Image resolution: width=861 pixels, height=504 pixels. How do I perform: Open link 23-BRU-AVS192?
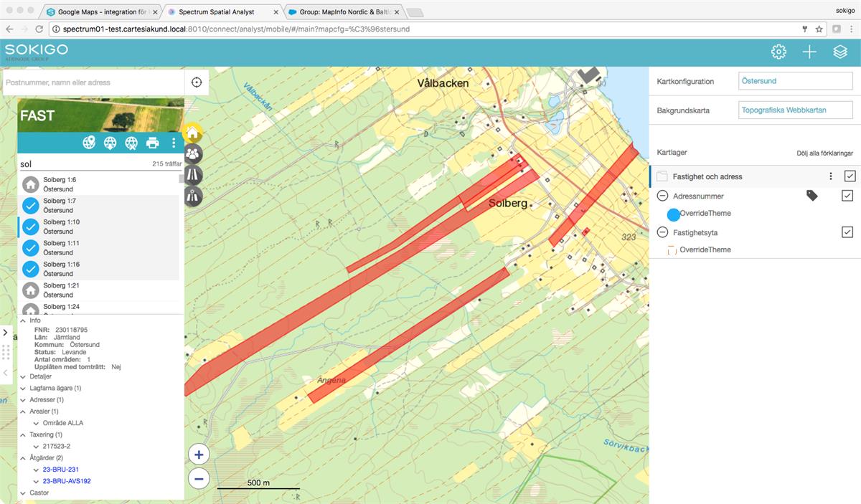point(67,481)
